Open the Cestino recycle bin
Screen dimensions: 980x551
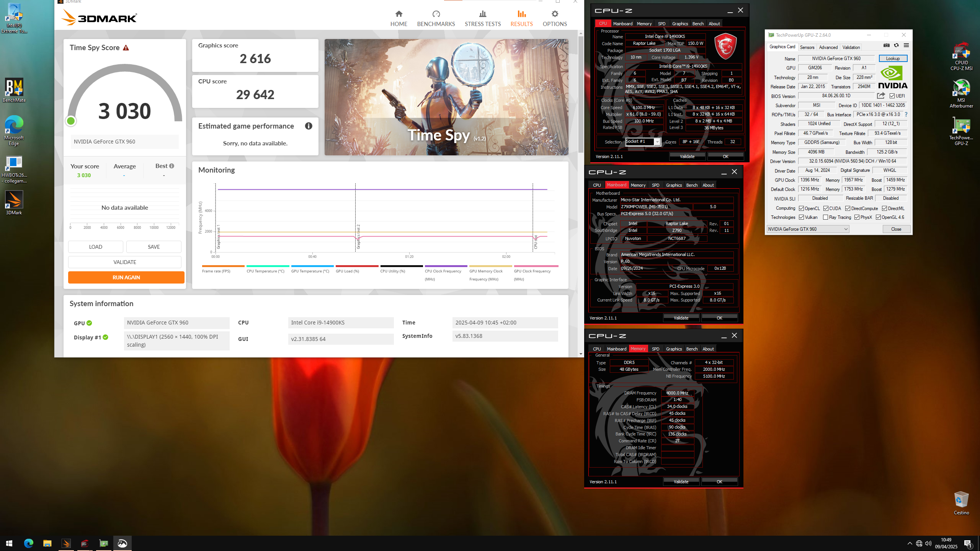[961, 503]
